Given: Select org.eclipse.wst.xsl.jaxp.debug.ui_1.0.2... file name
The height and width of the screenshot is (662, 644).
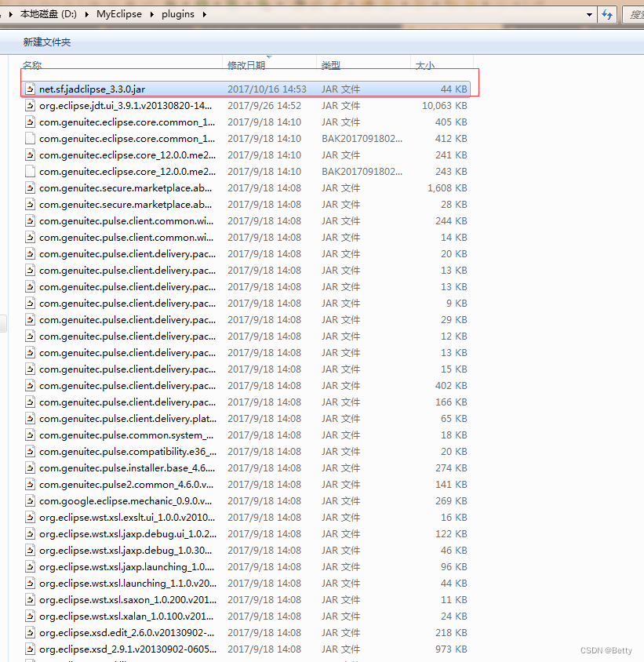Looking at the screenshot, I should pos(128,533).
